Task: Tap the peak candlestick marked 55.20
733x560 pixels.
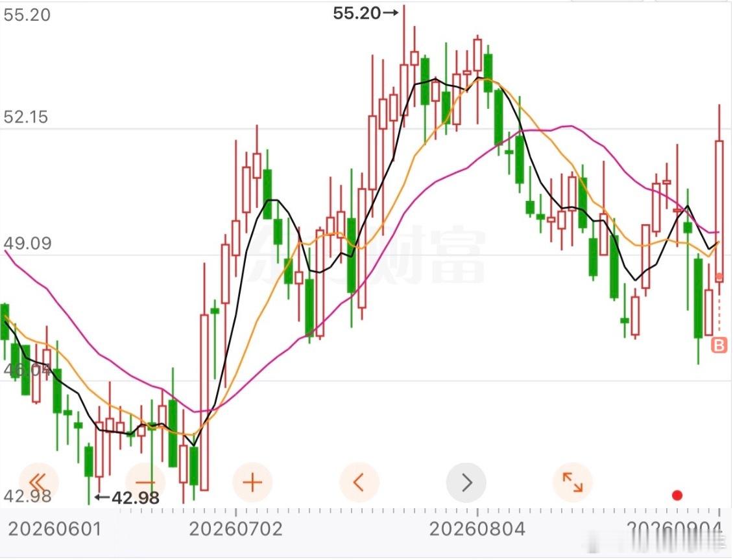Action: coord(404,89)
